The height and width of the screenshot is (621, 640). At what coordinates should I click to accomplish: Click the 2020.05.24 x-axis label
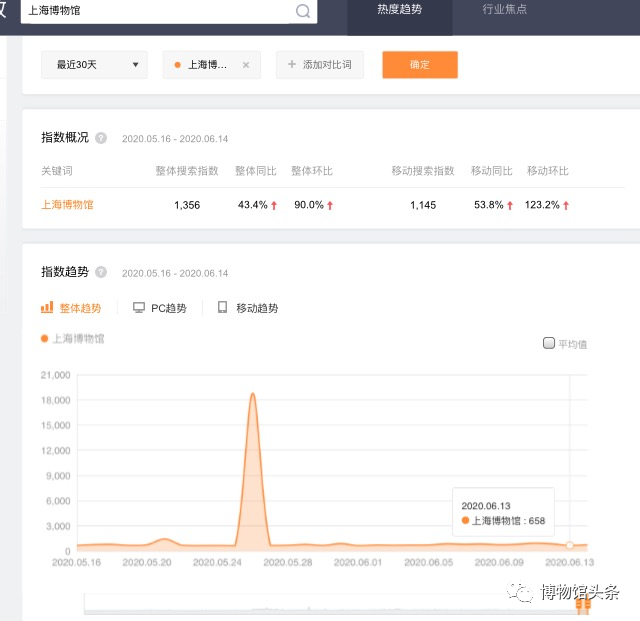217,562
